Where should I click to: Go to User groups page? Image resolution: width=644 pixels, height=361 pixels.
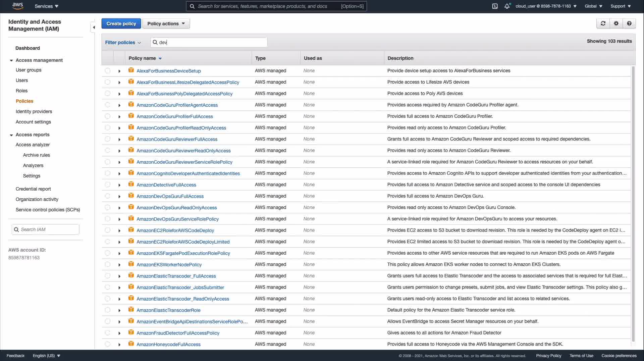(x=29, y=70)
